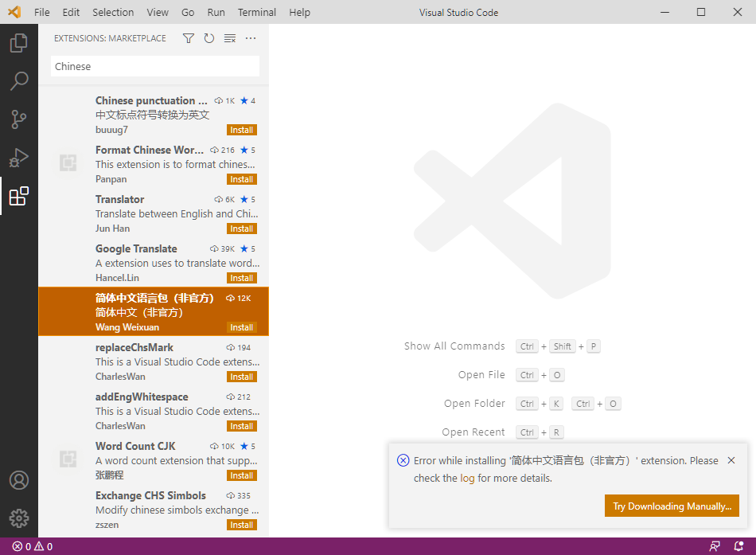
Task: Install the Translator extension by Jun Han
Action: coord(242,229)
